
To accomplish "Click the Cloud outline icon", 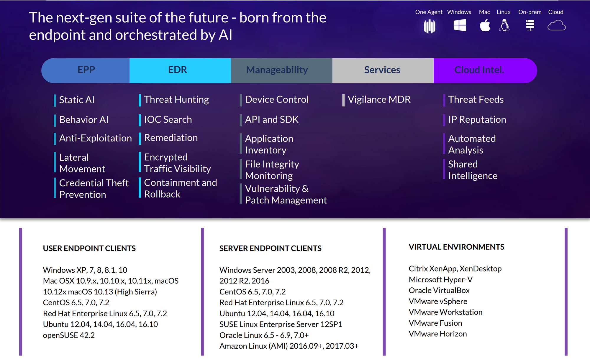I will 556,26.
